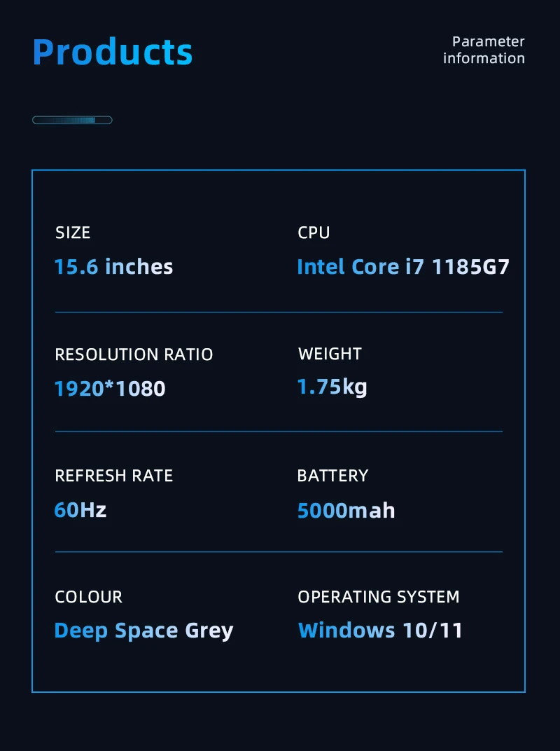Select the 5000mah battery value

coord(346,511)
